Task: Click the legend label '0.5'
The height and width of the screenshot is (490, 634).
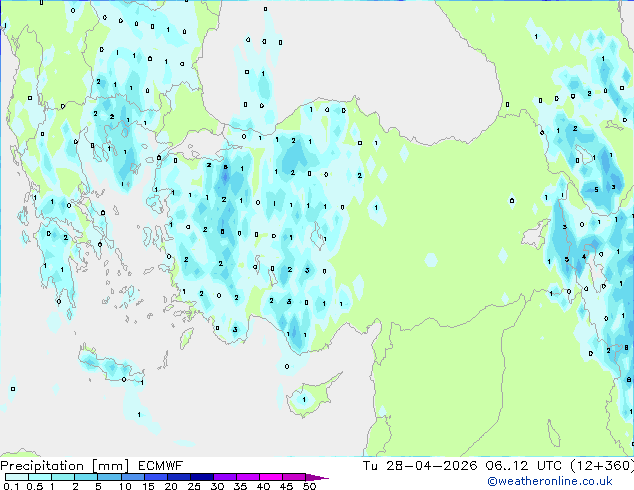Action: pos(34,486)
